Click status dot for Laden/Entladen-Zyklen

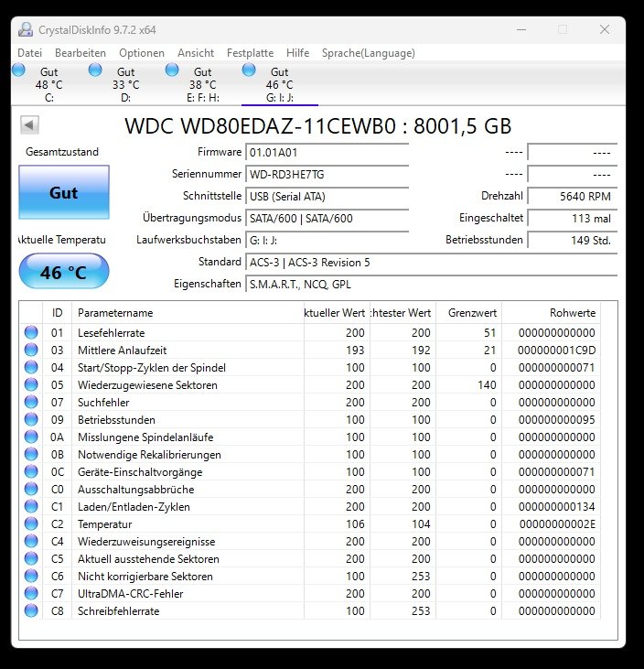pyautogui.click(x=31, y=506)
